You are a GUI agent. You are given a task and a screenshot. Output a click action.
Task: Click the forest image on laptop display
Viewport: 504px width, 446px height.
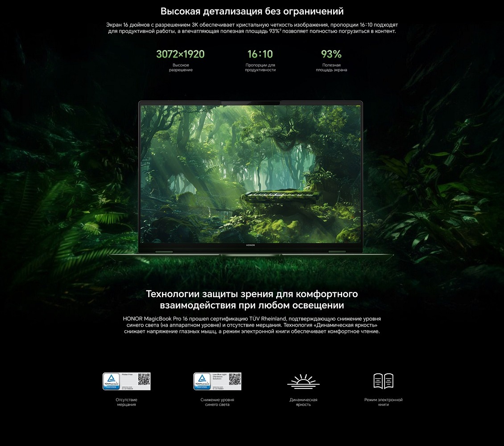coord(251,174)
